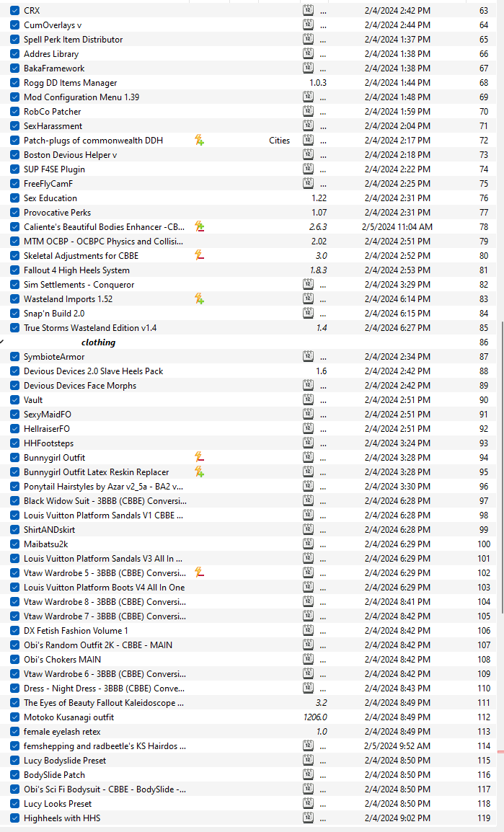Select The Eyes of Beauty Fallout Kaleidoscope
The width and height of the screenshot is (504, 832).
click(104, 702)
